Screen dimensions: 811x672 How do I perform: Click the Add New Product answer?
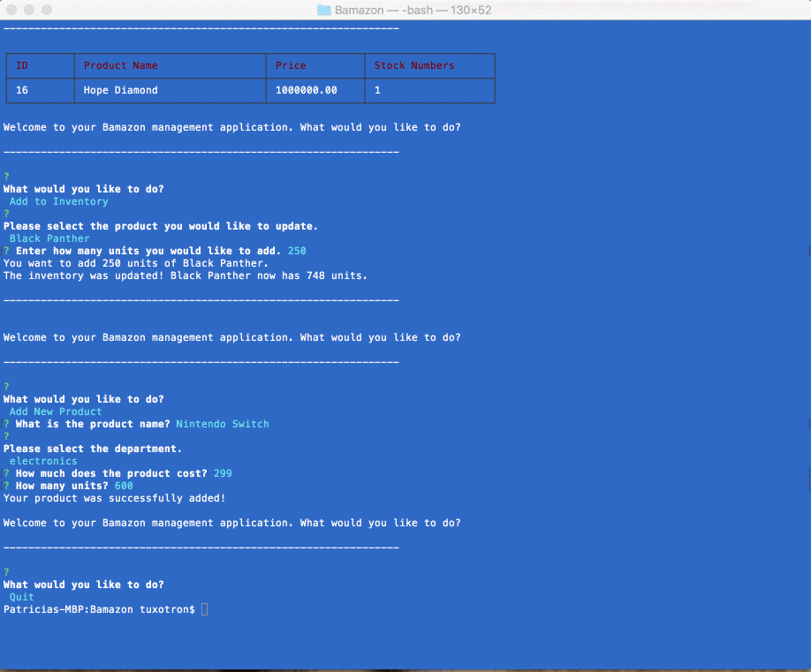click(x=56, y=412)
